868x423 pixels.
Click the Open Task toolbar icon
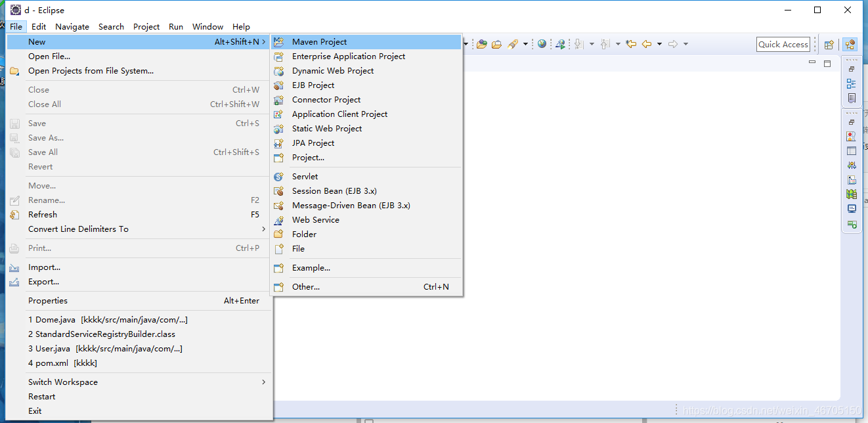tap(496, 44)
